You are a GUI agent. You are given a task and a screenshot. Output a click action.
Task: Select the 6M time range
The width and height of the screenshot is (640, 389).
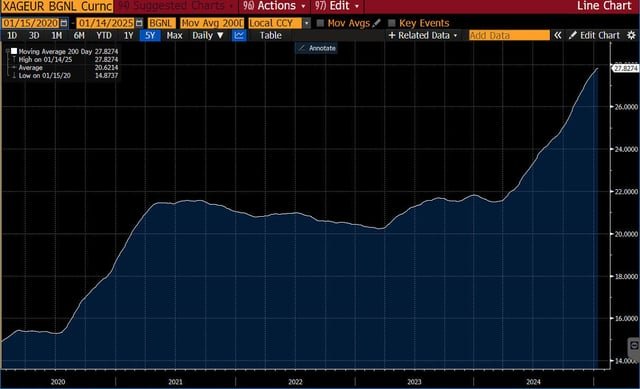79,36
